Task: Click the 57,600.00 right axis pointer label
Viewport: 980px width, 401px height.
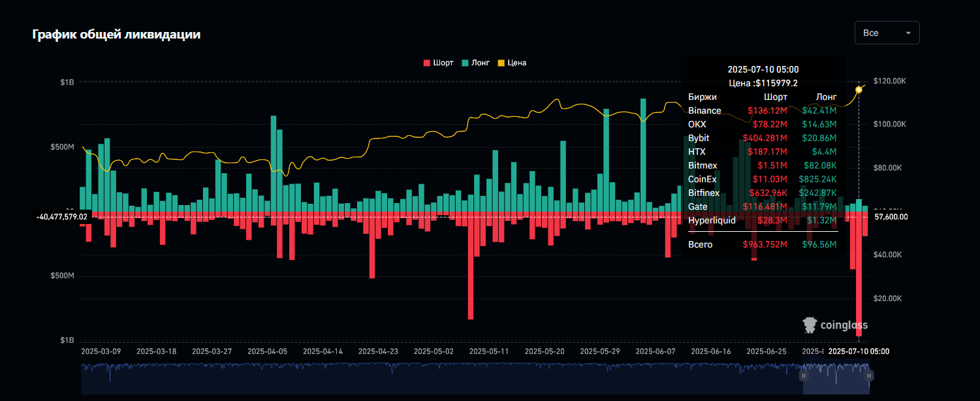Action: [891, 216]
